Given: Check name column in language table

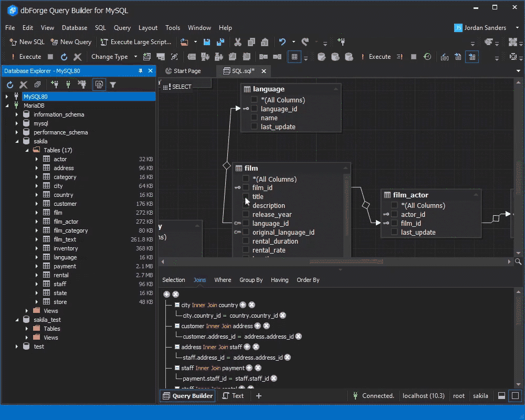Looking at the screenshot, I should pos(254,118).
